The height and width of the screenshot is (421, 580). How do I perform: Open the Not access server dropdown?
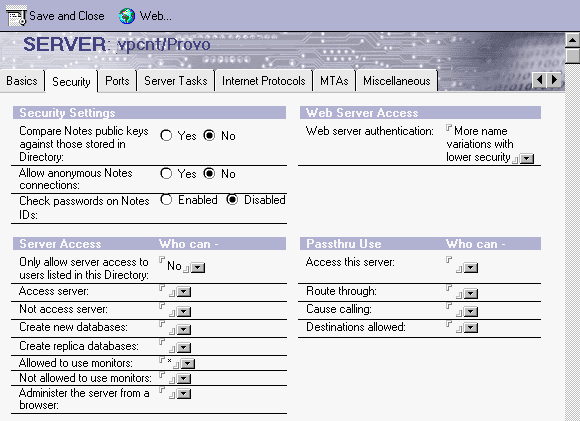click(184, 312)
